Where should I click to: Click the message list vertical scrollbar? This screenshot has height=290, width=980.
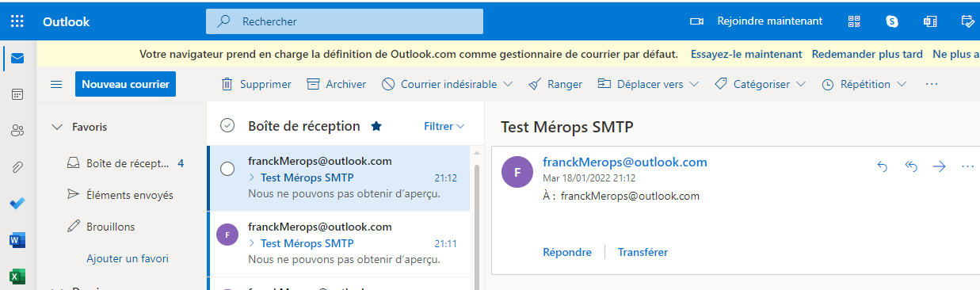[477, 218]
